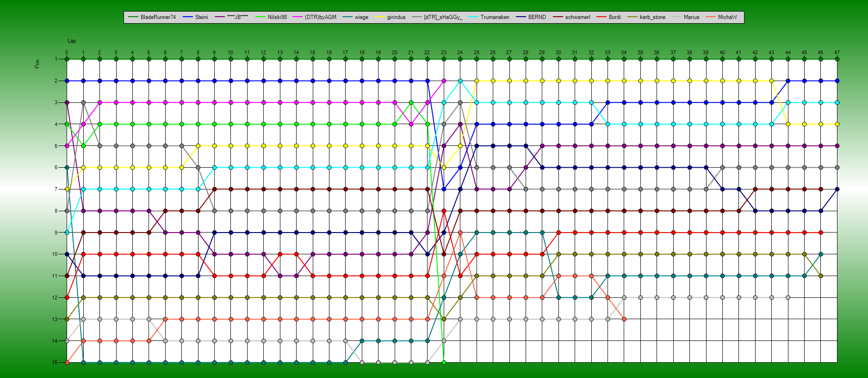Click the blue Steini legend line swatch
This screenshot has height=378, width=868.
tap(188, 17)
